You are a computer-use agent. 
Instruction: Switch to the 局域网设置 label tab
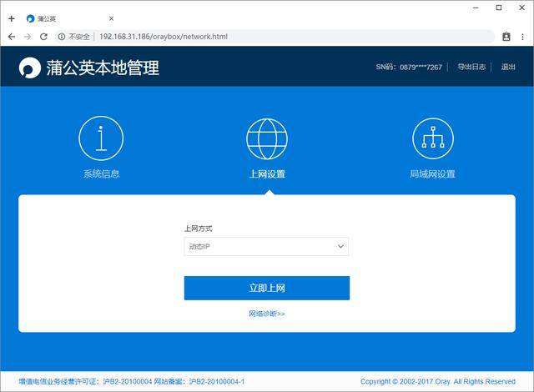pos(432,173)
